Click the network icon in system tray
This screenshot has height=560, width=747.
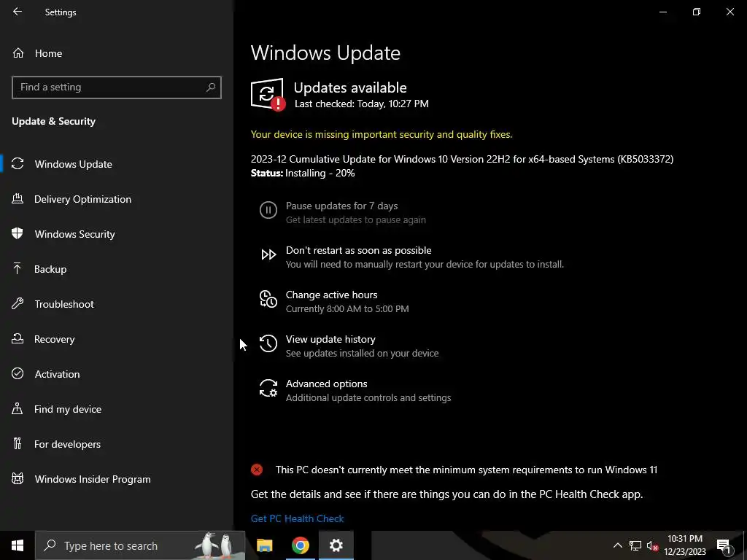[635, 545]
